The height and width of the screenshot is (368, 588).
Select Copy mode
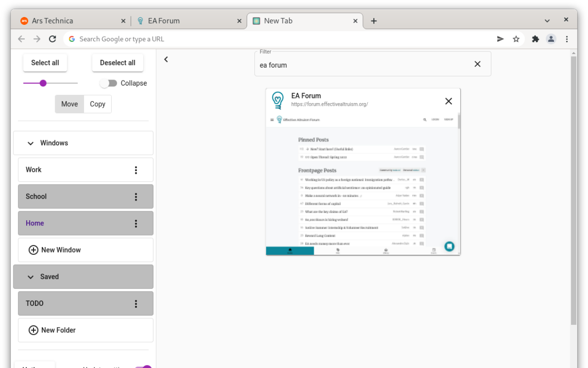click(x=97, y=104)
